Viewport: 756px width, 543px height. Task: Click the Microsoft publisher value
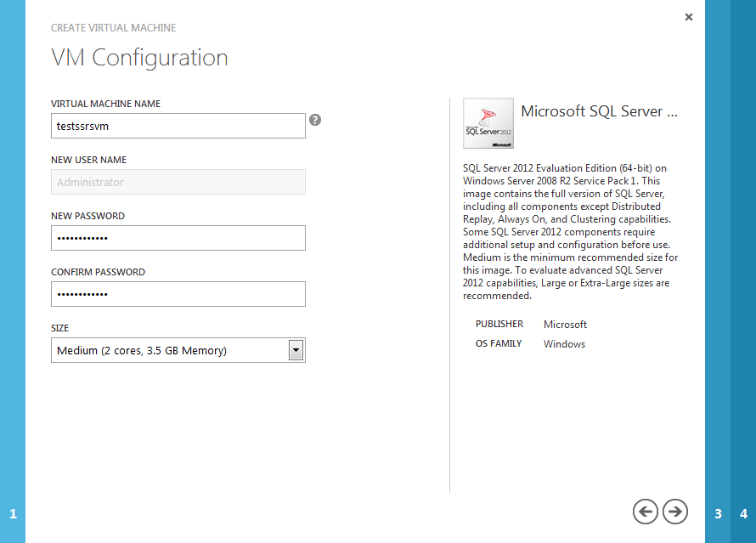[565, 325]
